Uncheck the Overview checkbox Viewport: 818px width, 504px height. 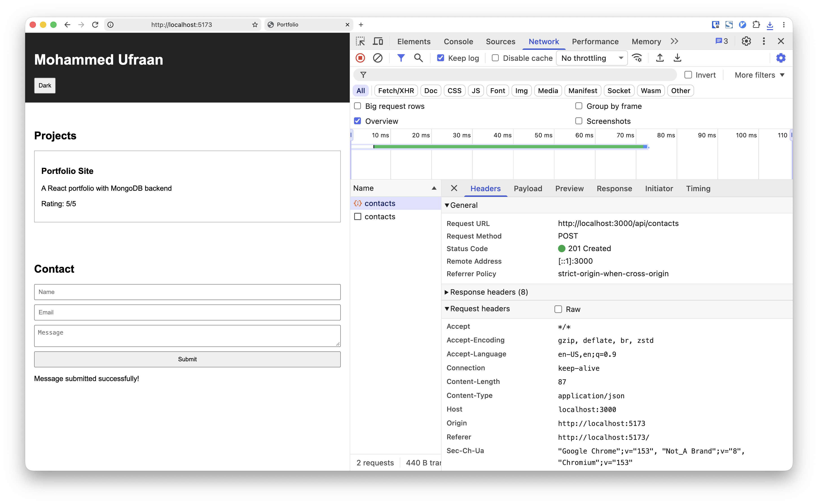click(x=357, y=121)
